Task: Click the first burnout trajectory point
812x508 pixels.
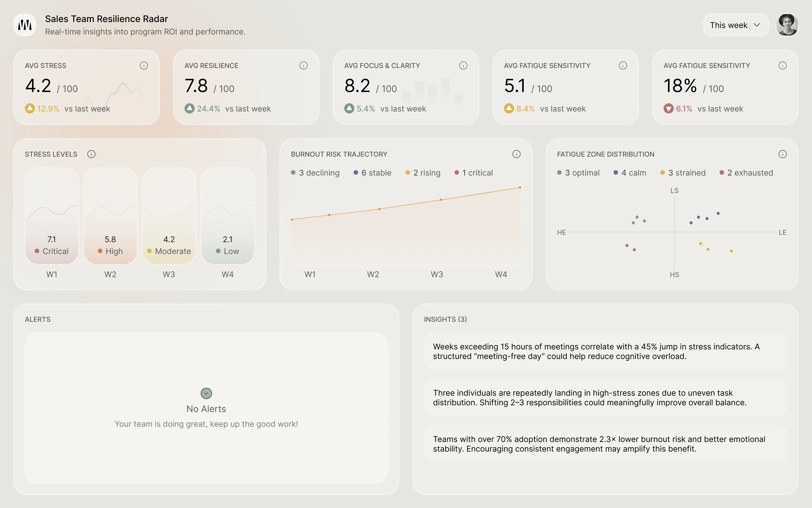Action: [292, 219]
